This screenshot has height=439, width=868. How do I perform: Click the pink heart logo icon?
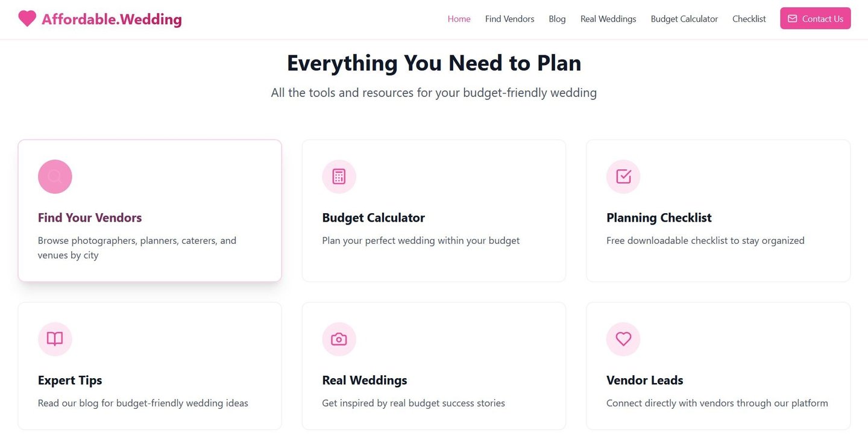pyautogui.click(x=27, y=19)
